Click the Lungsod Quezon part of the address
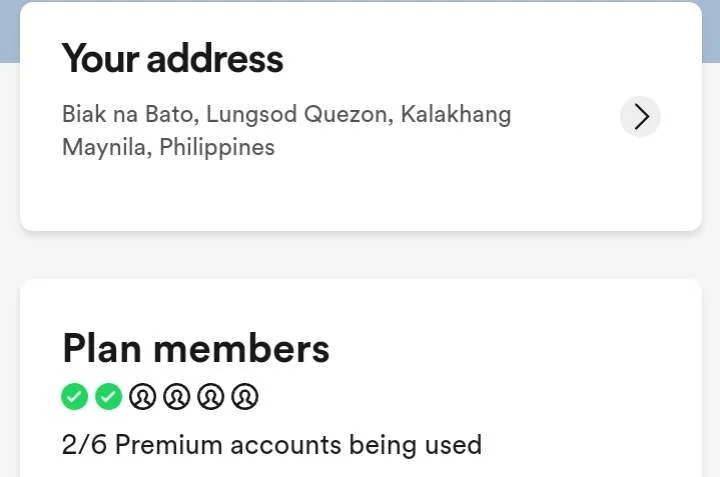The image size is (720, 477). point(300,114)
